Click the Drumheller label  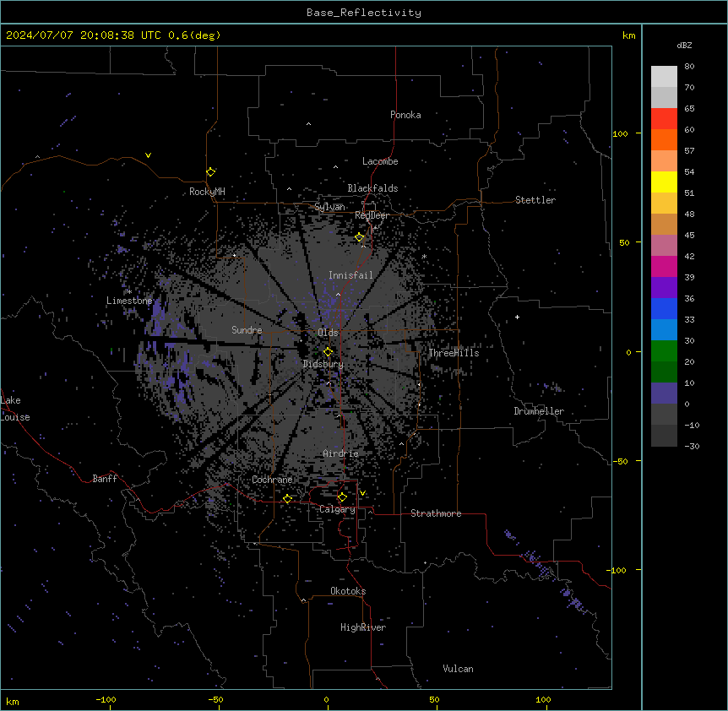coord(539,411)
